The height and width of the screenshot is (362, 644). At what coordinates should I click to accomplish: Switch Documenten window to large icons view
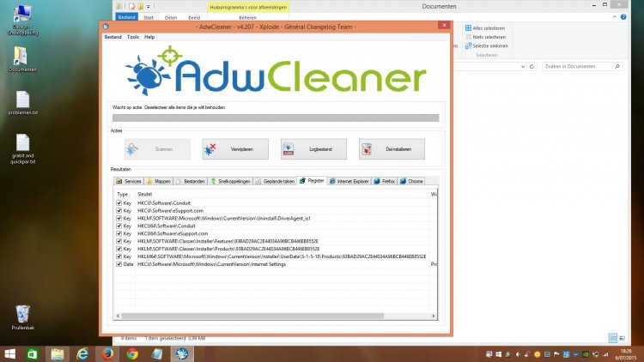tap(622, 338)
